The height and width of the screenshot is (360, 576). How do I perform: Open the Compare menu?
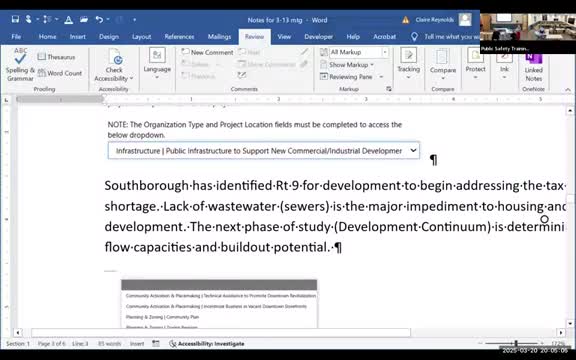click(443, 65)
